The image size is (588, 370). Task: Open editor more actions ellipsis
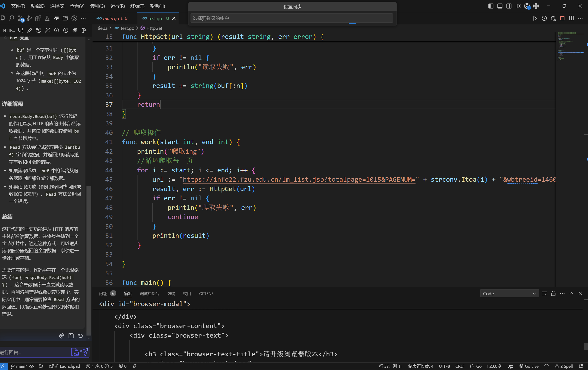coord(580,18)
